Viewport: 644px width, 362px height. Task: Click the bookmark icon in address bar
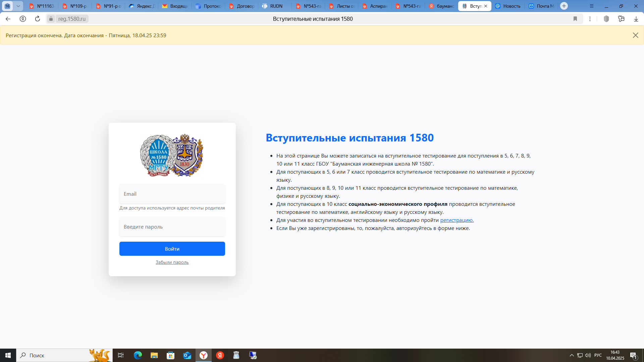[x=575, y=19]
